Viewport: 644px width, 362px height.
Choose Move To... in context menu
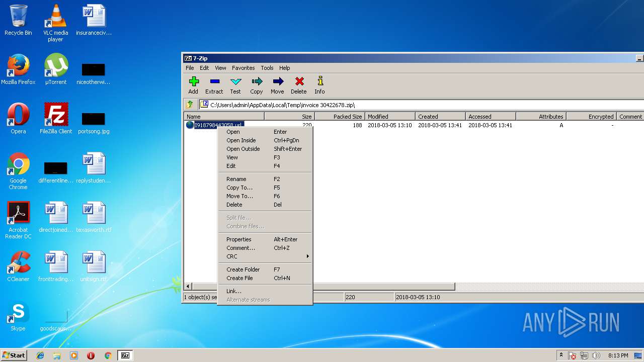265,196
